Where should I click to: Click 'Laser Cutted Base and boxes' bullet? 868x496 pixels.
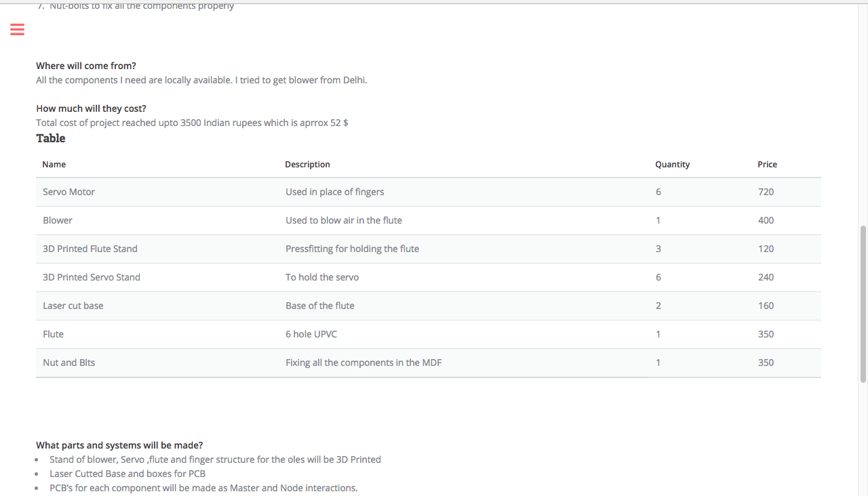127,474
